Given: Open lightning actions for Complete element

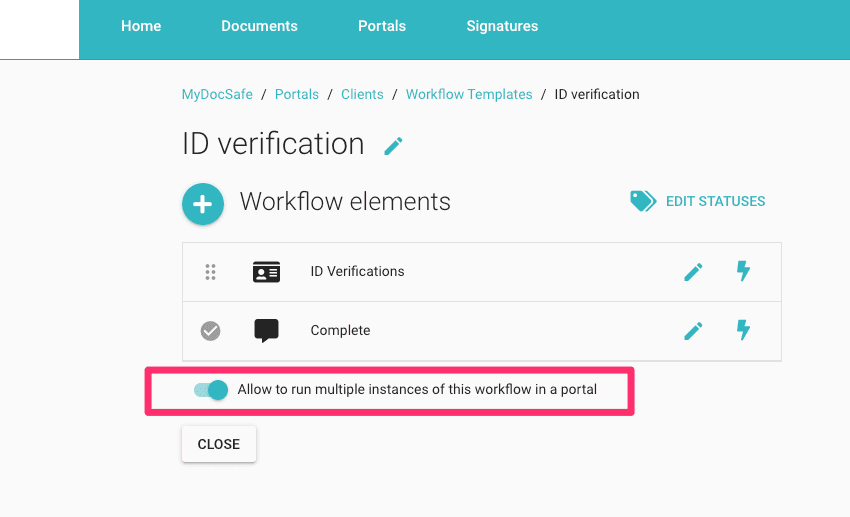Looking at the screenshot, I should click(743, 331).
